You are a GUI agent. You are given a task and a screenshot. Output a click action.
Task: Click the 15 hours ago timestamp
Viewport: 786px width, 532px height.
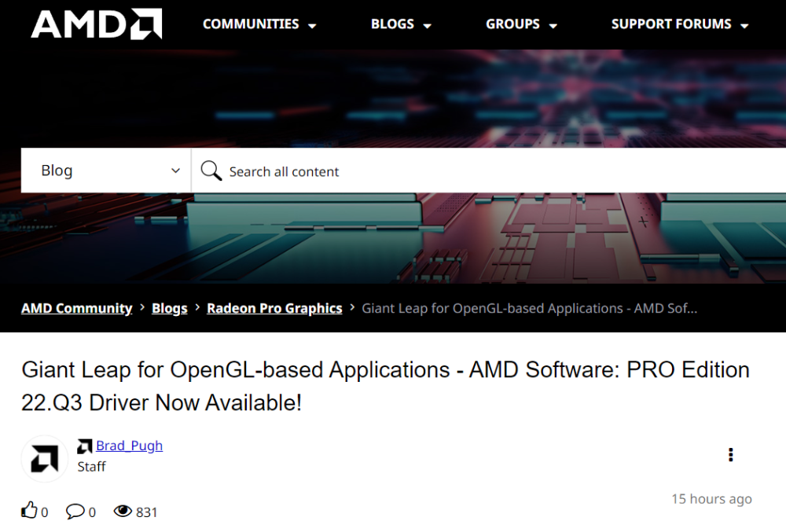click(x=711, y=498)
